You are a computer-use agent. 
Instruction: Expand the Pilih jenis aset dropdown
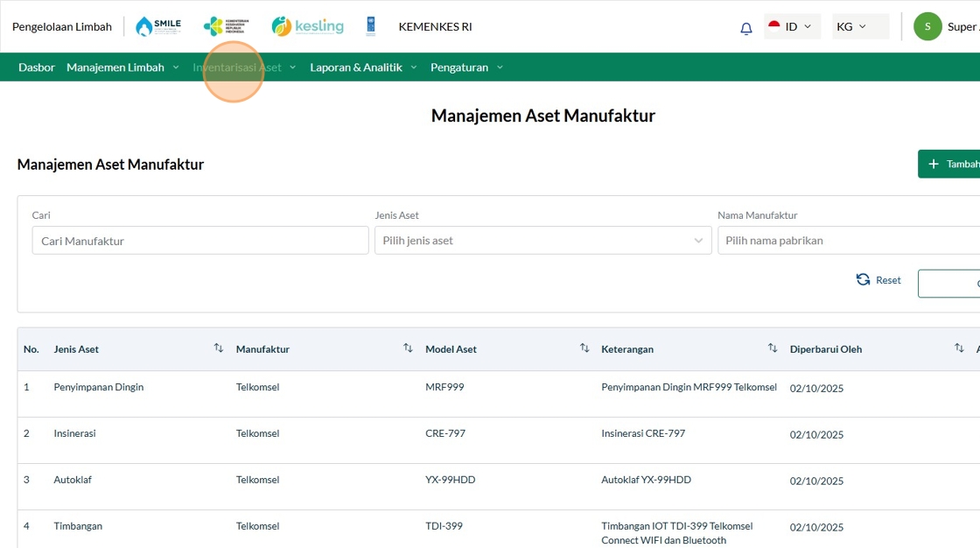click(542, 241)
